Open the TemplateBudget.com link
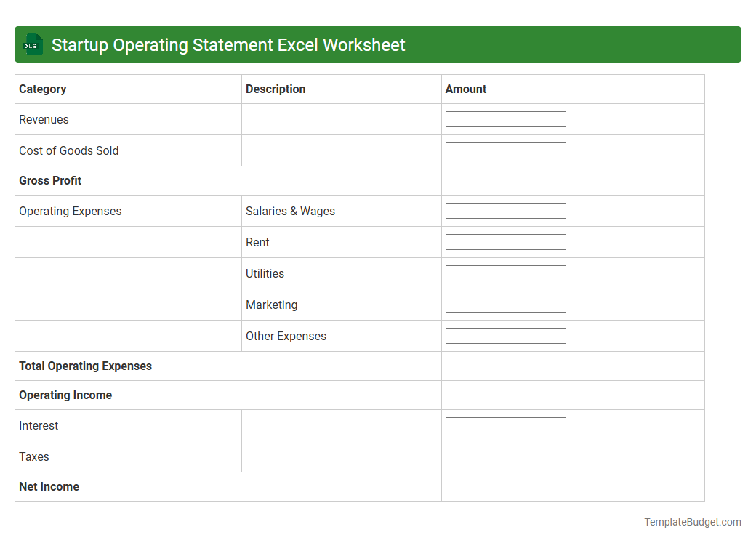 click(x=691, y=521)
